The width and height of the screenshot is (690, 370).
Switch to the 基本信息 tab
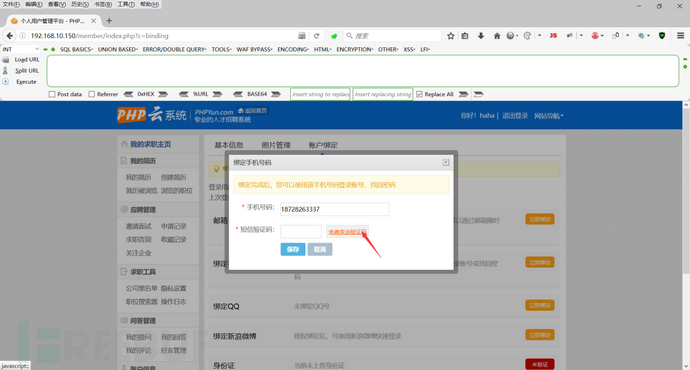pos(229,145)
